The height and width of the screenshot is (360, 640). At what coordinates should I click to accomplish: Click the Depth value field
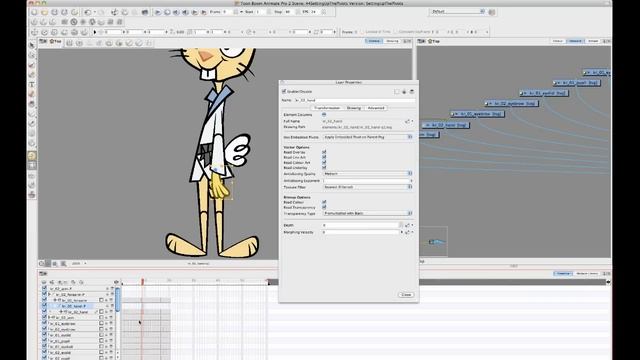(x=360, y=225)
